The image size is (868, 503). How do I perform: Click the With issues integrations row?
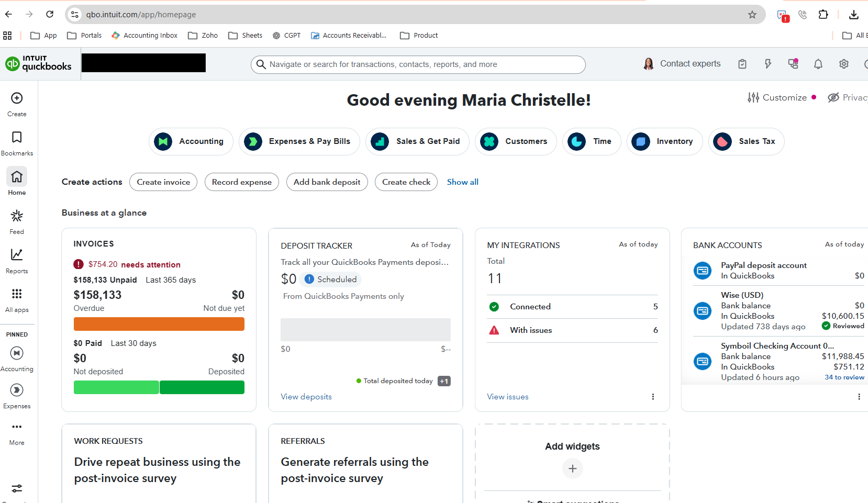point(572,330)
